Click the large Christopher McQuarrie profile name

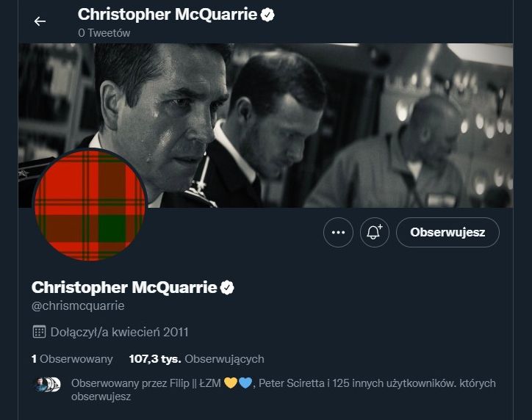124,286
